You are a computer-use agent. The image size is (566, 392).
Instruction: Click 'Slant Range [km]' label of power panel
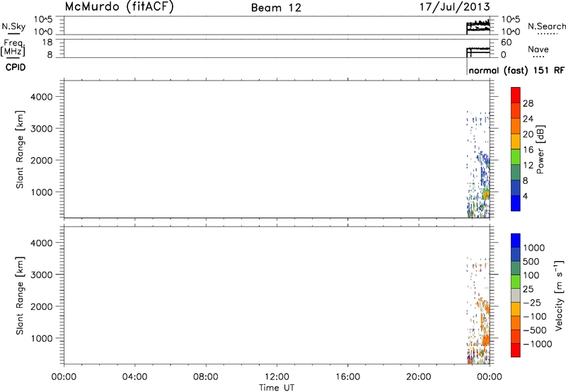(x=20, y=149)
